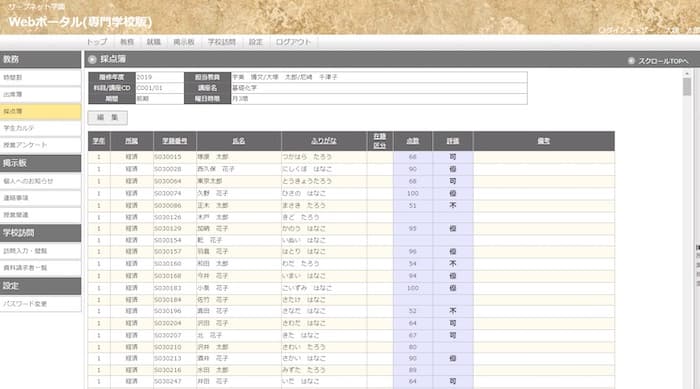Click furigana みずた たろう
The width and height of the screenshot is (700, 389).
(304, 370)
